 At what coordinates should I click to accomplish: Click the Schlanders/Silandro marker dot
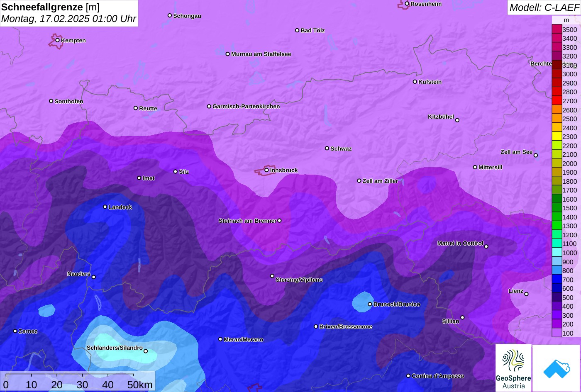click(x=146, y=351)
